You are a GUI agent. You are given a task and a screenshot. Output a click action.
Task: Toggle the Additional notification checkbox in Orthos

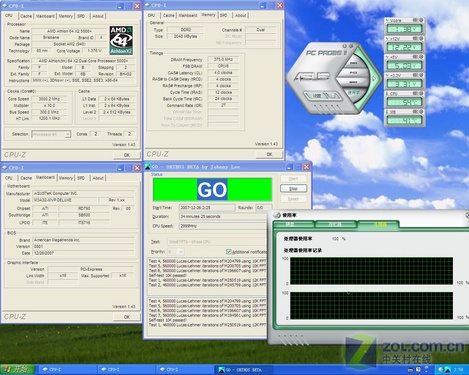click(229, 252)
